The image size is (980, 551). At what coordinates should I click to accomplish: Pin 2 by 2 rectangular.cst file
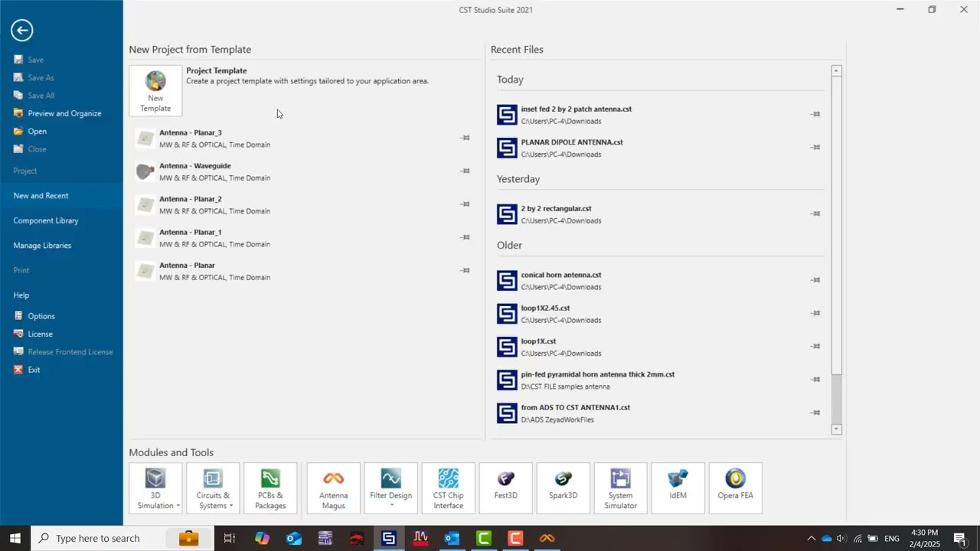(815, 214)
